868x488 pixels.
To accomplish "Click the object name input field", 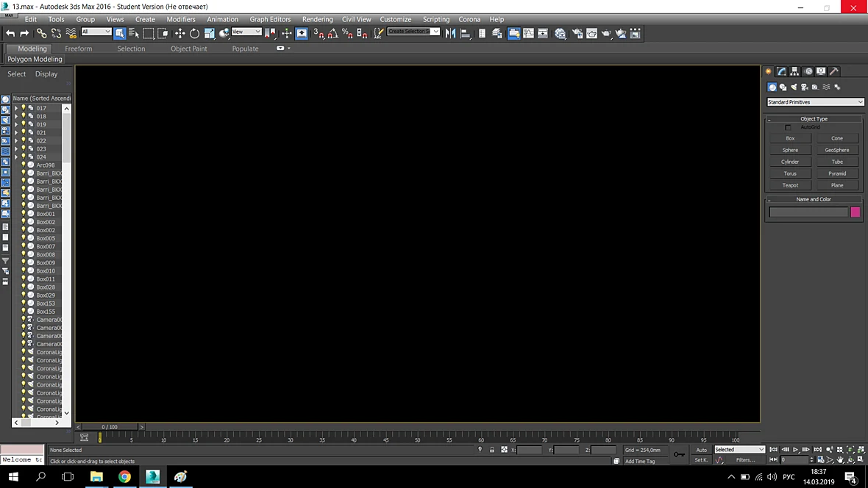I will [808, 212].
